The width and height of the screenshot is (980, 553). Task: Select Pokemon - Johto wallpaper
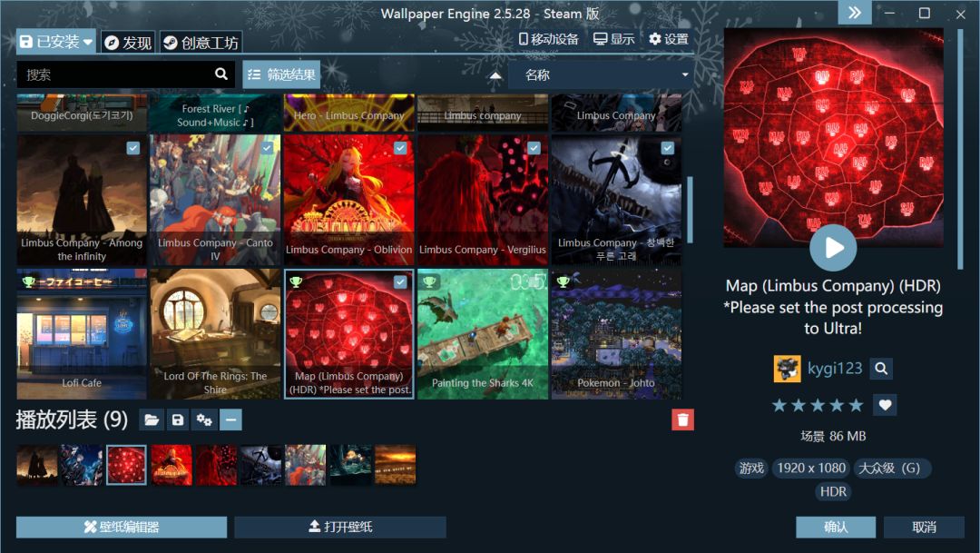click(x=616, y=334)
